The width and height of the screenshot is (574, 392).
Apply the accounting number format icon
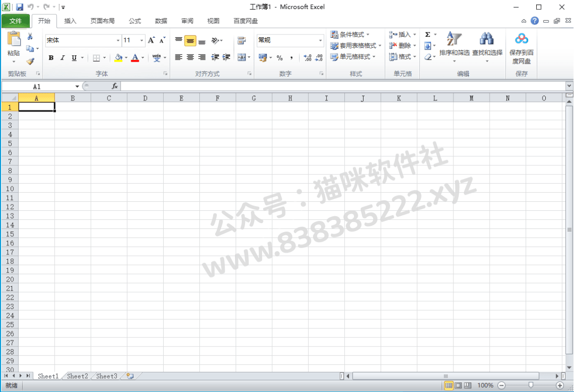[x=263, y=57]
